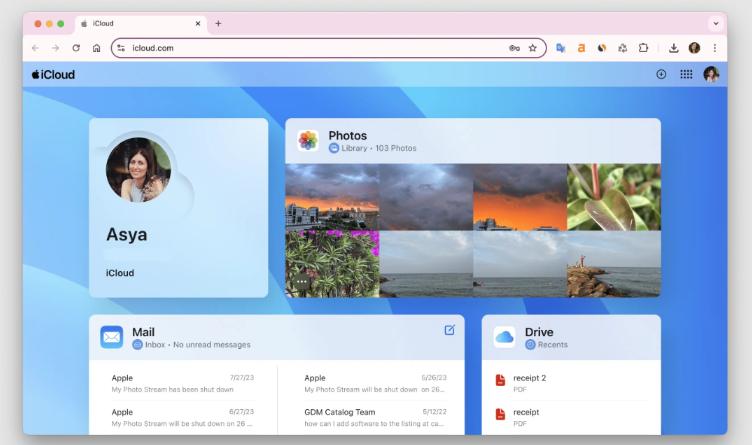This screenshot has width=752, height=445.
Task: Open iCloud account avatar menu
Action: click(x=711, y=74)
